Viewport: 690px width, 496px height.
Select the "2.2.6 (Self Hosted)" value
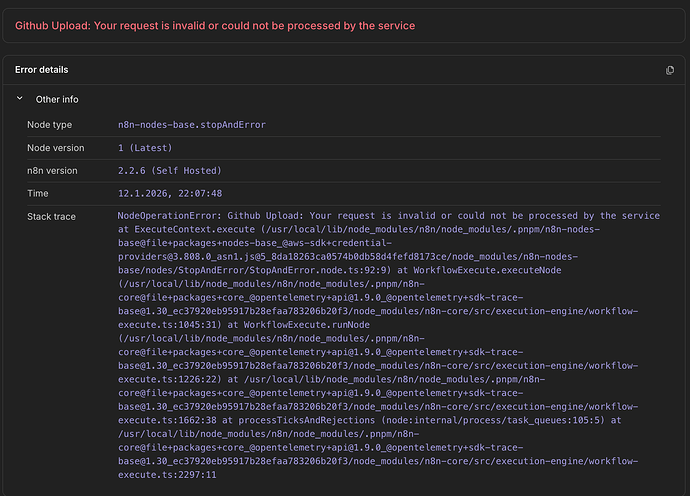pyautogui.click(x=169, y=170)
